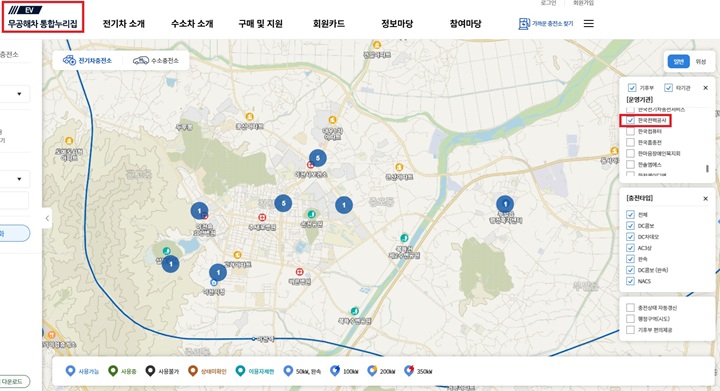
Task: Uncheck the DC차데모 charger type
Action: (630, 237)
